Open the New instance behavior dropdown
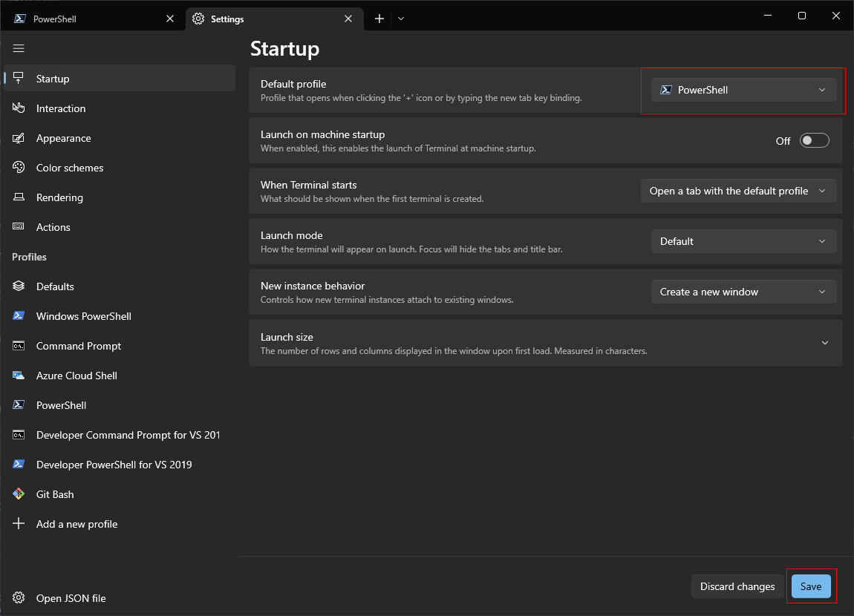Image resolution: width=854 pixels, height=616 pixels. tap(743, 292)
